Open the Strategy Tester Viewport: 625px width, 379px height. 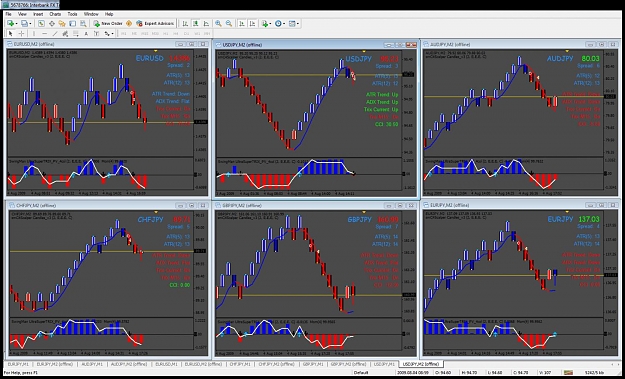[83, 24]
